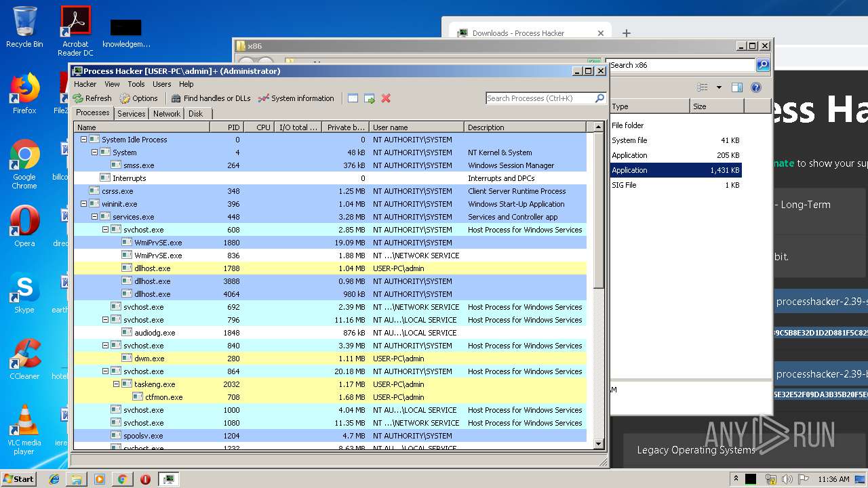This screenshot has height=488, width=868.
Task: Select the Interrupts row
Action: pos(330,178)
